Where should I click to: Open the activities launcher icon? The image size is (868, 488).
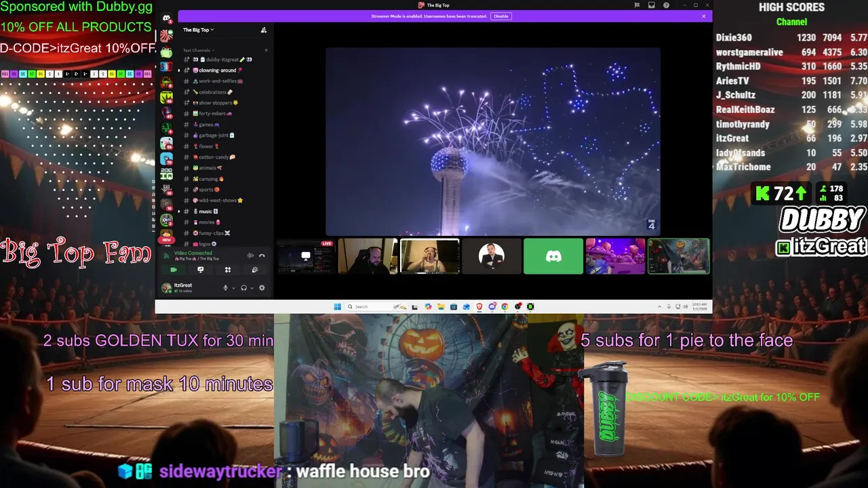pyautogui.click(x=228, y=270)
